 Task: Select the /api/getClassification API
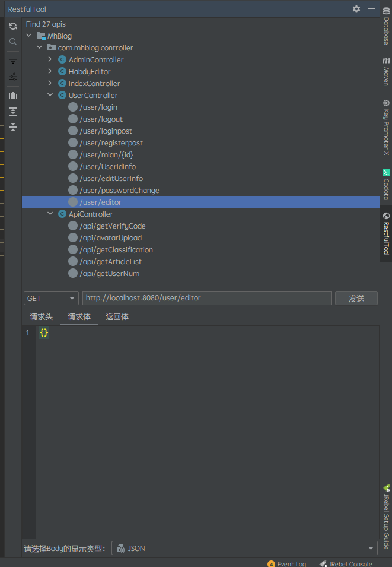click(116, 249)
